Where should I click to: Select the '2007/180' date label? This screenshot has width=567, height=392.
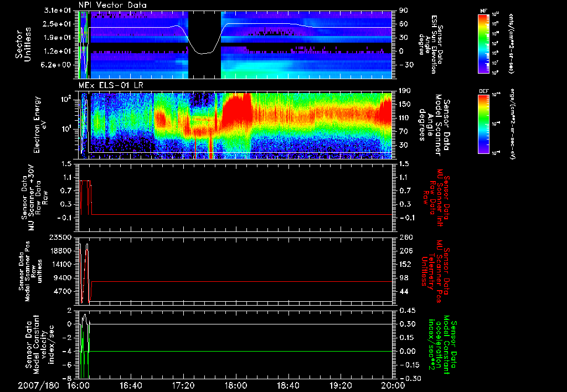(x=38, y=386)
